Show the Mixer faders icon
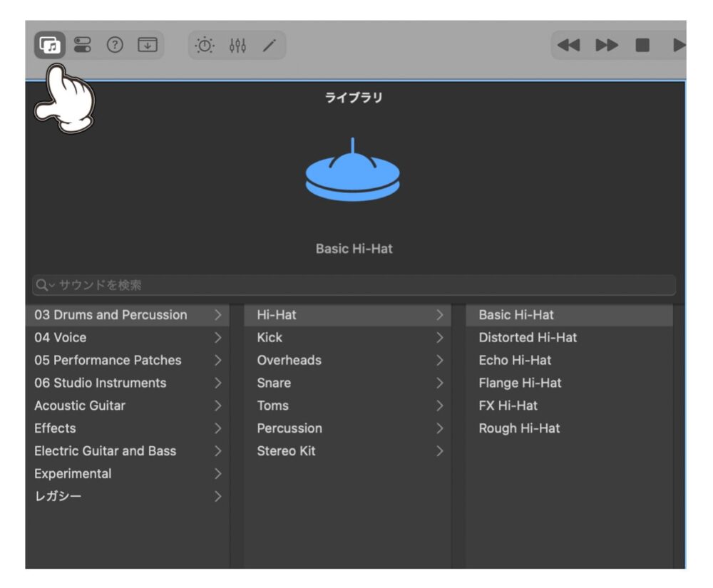Screen dimensions: 713x588 (x=237, y=46)
